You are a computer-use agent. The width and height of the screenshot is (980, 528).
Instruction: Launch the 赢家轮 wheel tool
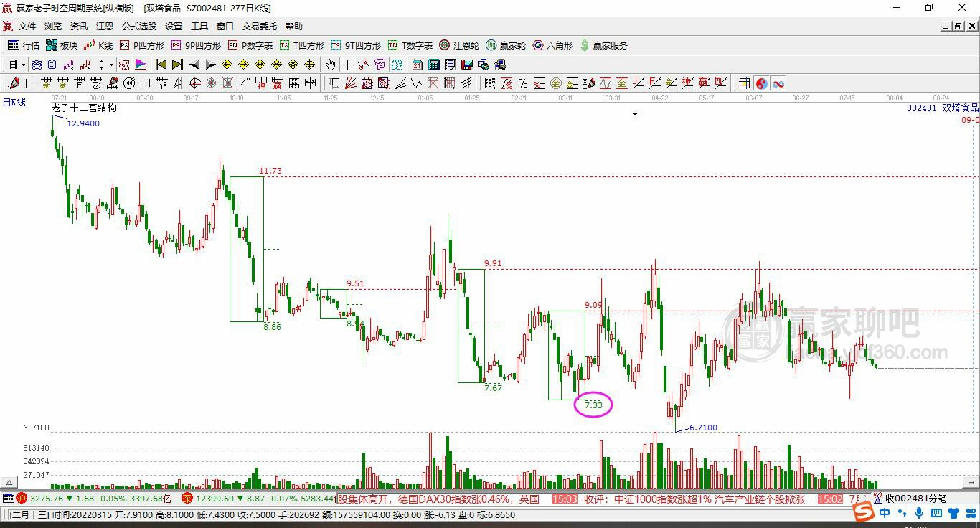click(x=506, y=45)
